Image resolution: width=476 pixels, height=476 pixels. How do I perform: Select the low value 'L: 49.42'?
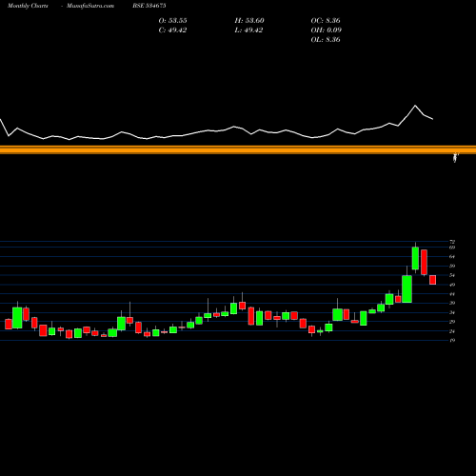click(248, 30)
